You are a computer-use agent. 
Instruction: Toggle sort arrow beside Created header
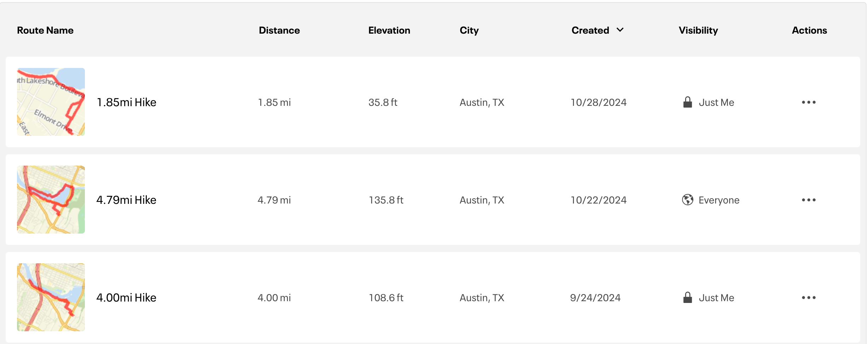620,30
